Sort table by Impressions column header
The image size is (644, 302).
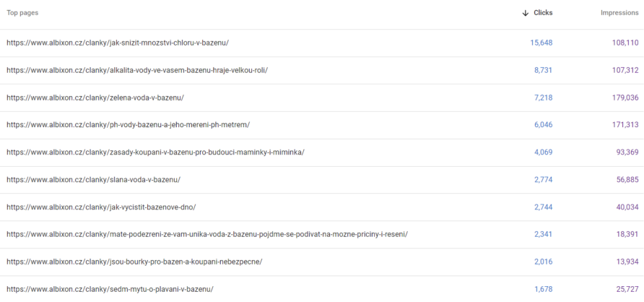pos(619,13)
